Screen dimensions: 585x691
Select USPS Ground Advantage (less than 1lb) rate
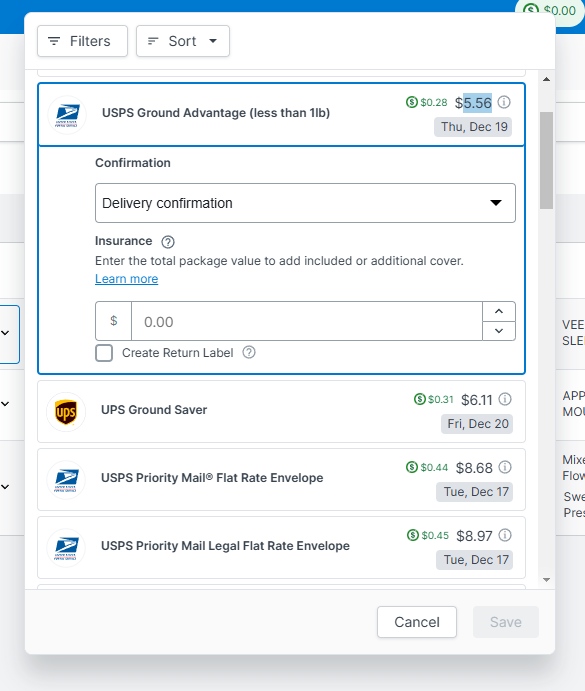[x=281, y=114]
